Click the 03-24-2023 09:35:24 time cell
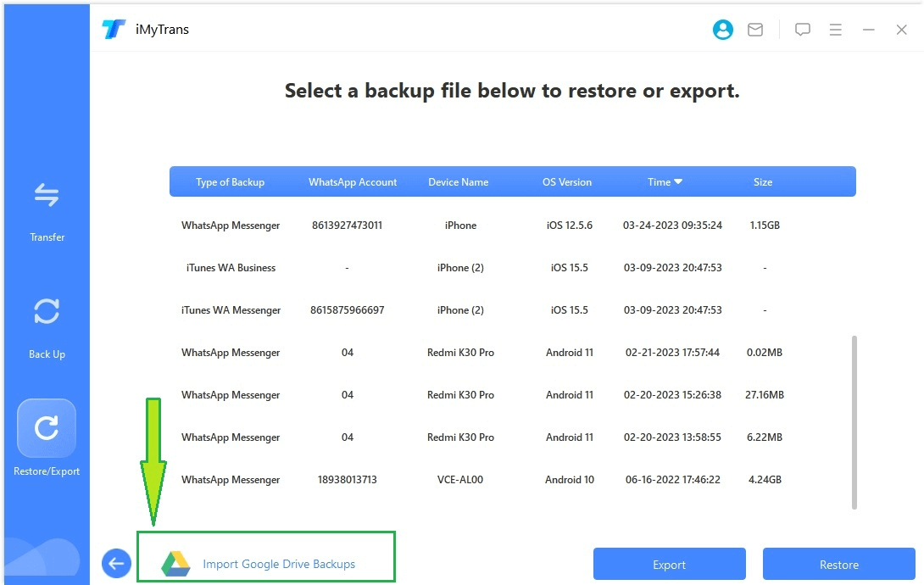This screenshot has height=585, width=924. 672,225
